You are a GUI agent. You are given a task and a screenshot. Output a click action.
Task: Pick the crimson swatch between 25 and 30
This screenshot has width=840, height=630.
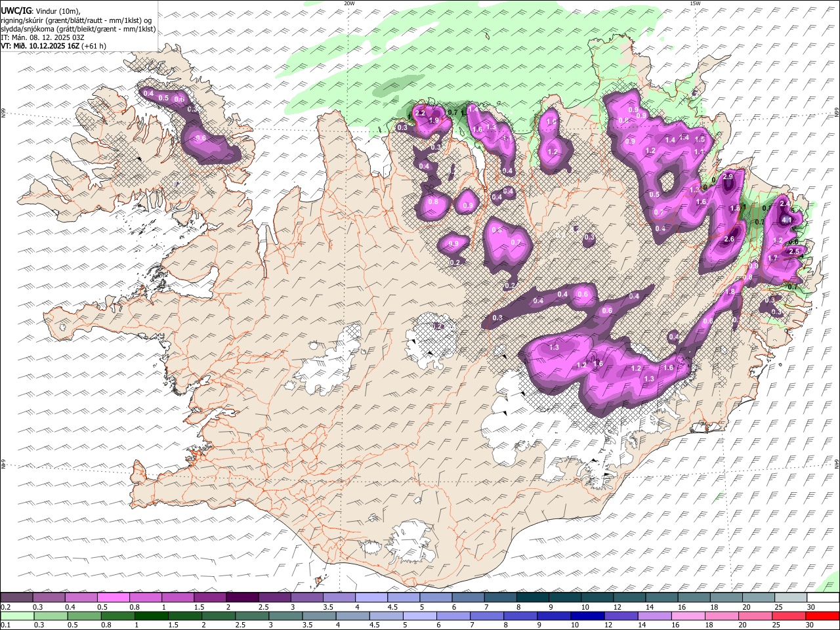point(788,616)
